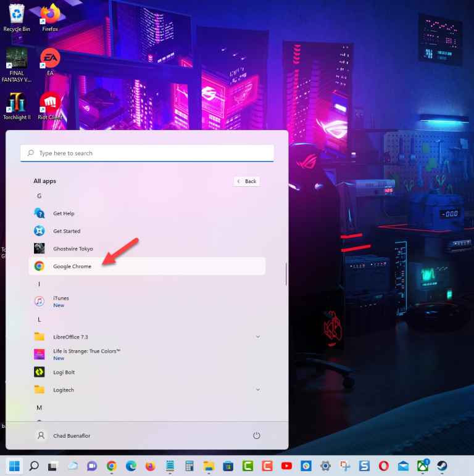
Task: Open Firefox from the taskbar
Action: (x=151, y=466)
